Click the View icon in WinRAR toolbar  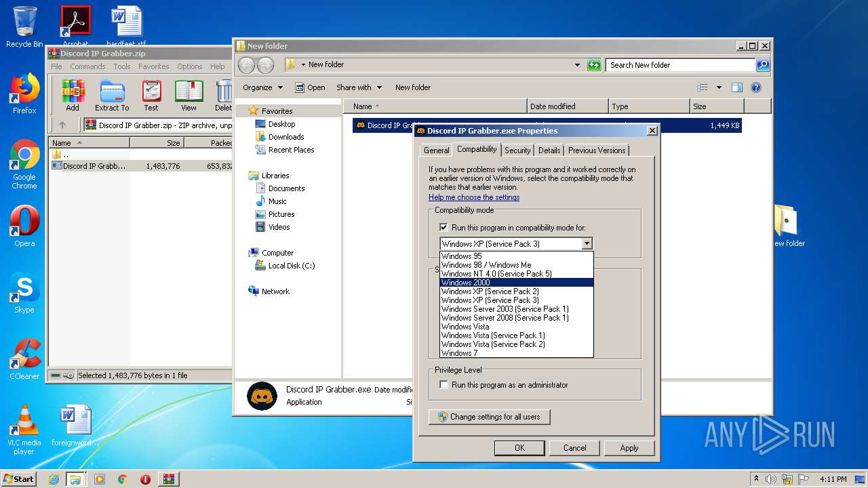(189, 96)
